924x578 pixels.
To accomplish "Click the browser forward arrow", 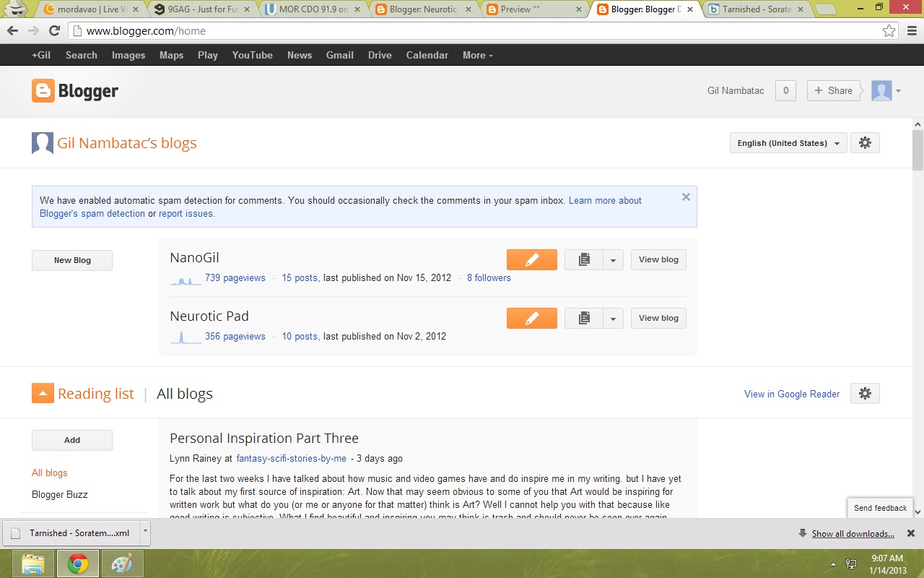I will [33, 31].
